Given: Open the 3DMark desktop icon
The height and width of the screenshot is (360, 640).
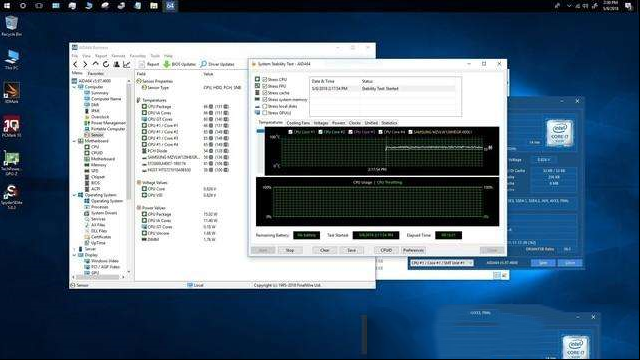Looking at the screenshot, I should tap(11, 93).
